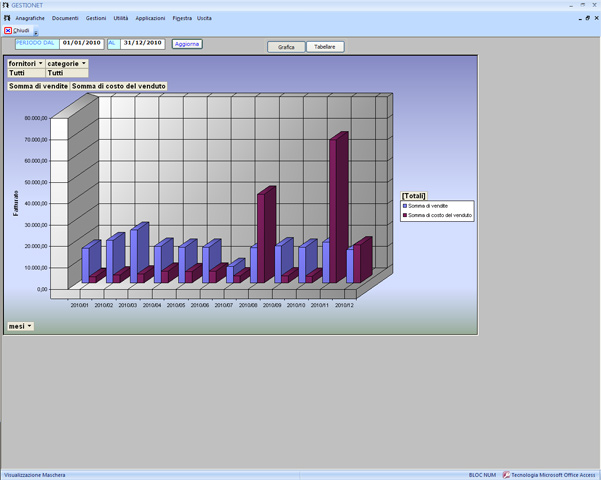Open the Uscita menu
Image resolution: width=601 pixels, height=480 pixels.
(x=204, y=18)
